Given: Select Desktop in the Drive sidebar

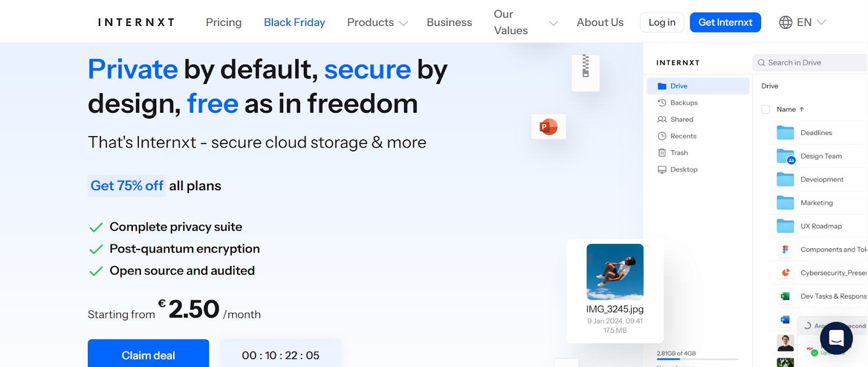Looking at the screenshot, I should 682,169.
